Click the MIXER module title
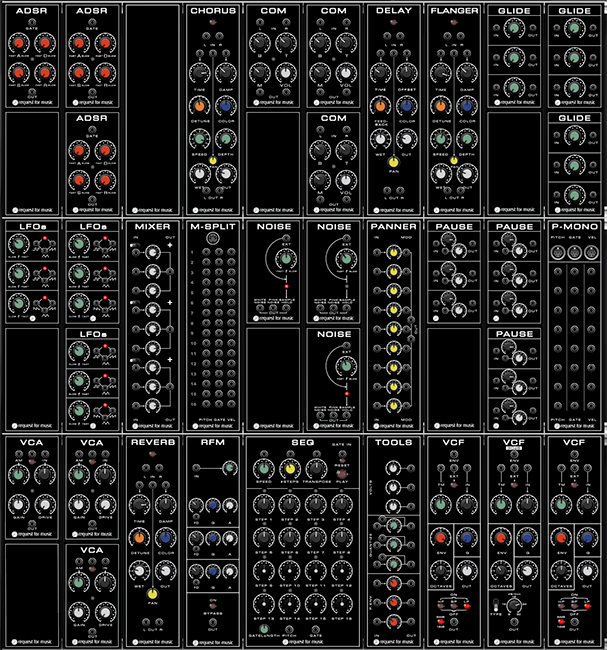This screenshot has width=607, height=650. point(151,227)
